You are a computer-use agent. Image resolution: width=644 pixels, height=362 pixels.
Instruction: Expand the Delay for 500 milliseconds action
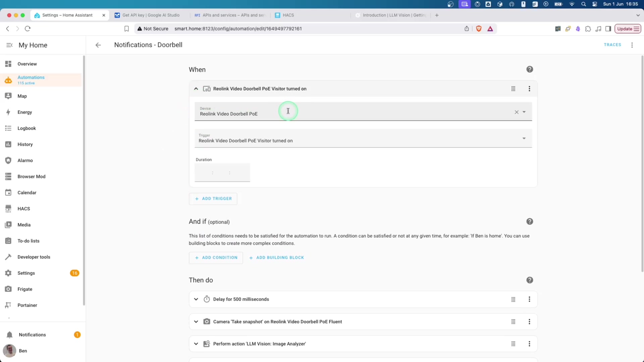pyautogui.click(x=196, y=299)
